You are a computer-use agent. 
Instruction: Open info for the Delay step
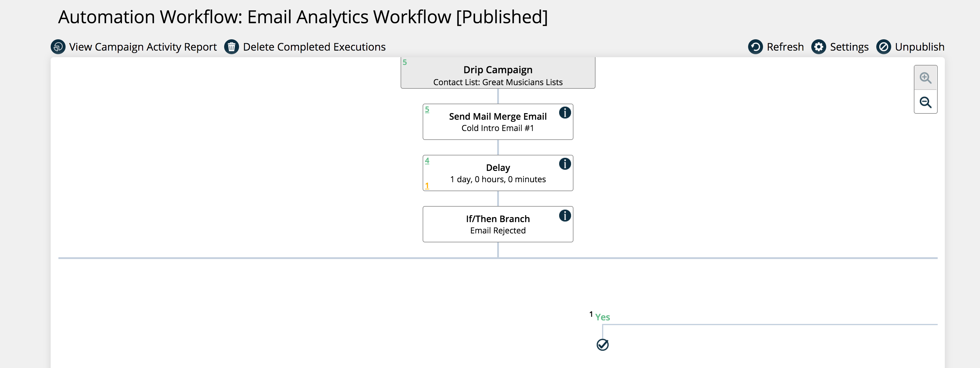pos(565,164)
